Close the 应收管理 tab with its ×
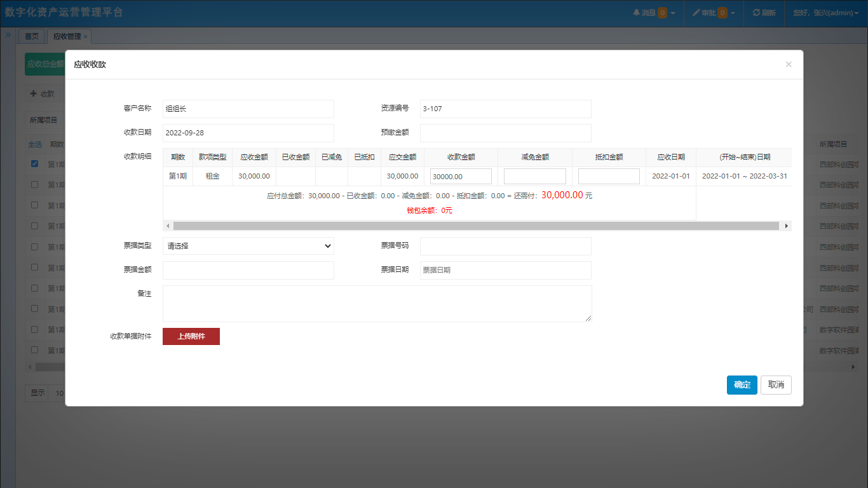Image resolution: width=868 pixels, height=488 pixels. 85,36
